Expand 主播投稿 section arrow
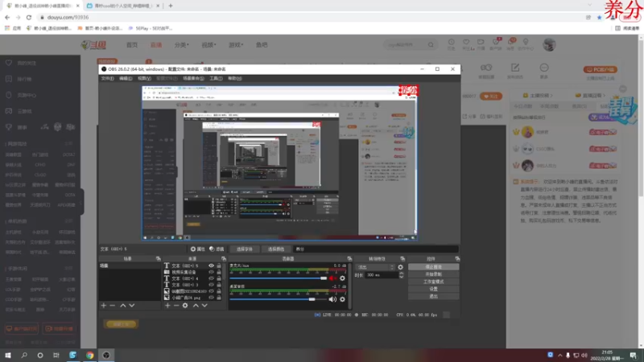Image resolution: width=644 pixels, height=362 pixels. tap(551, 96)
